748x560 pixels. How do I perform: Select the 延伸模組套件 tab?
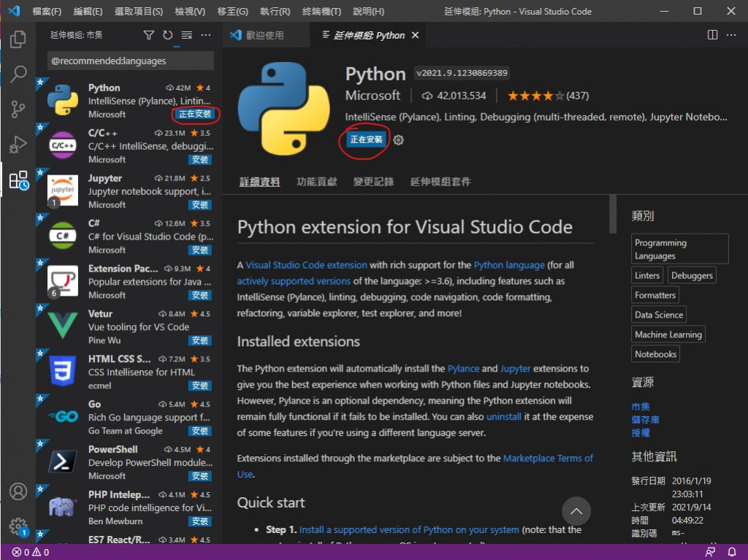coord(440,182)
